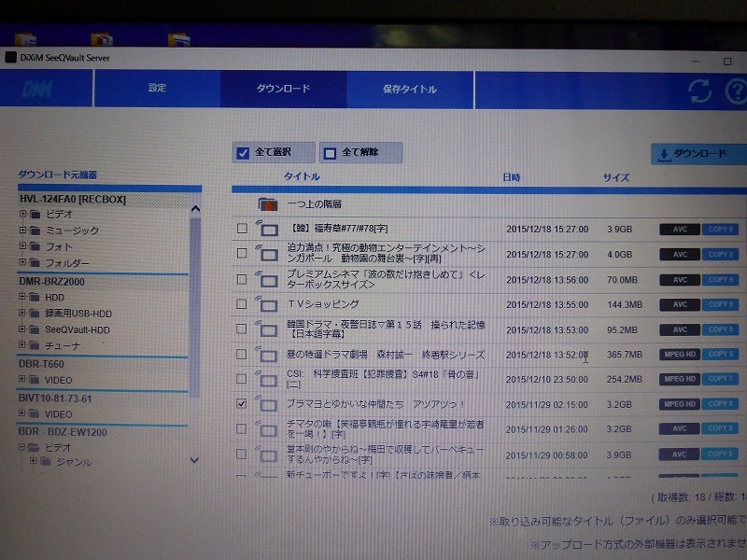Click the AVC badge for 福寿草 row
Image resolution: width=747 pixels, height=560 pixels.
pyautogui.click(x=680, y=229)
